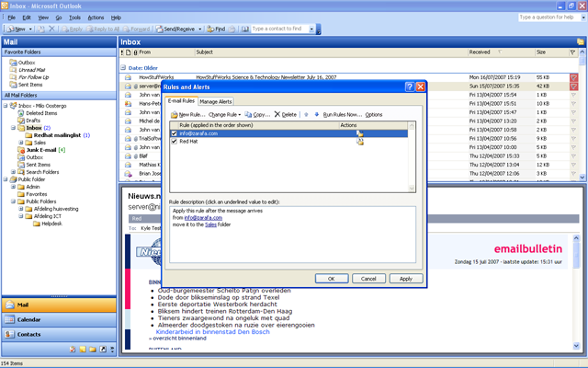
Task: Click the New mail toolbar button
Action: [17, 29]
